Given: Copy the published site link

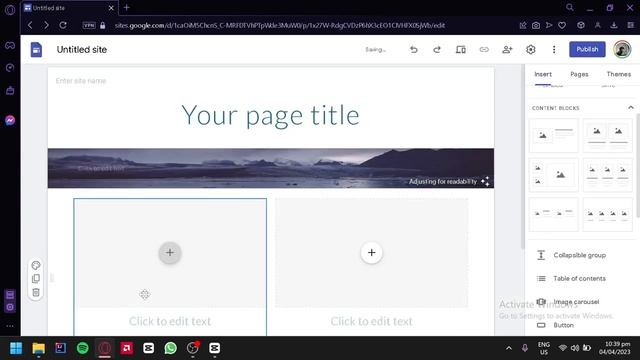Looking at the screenshot, I should (484, 49).
